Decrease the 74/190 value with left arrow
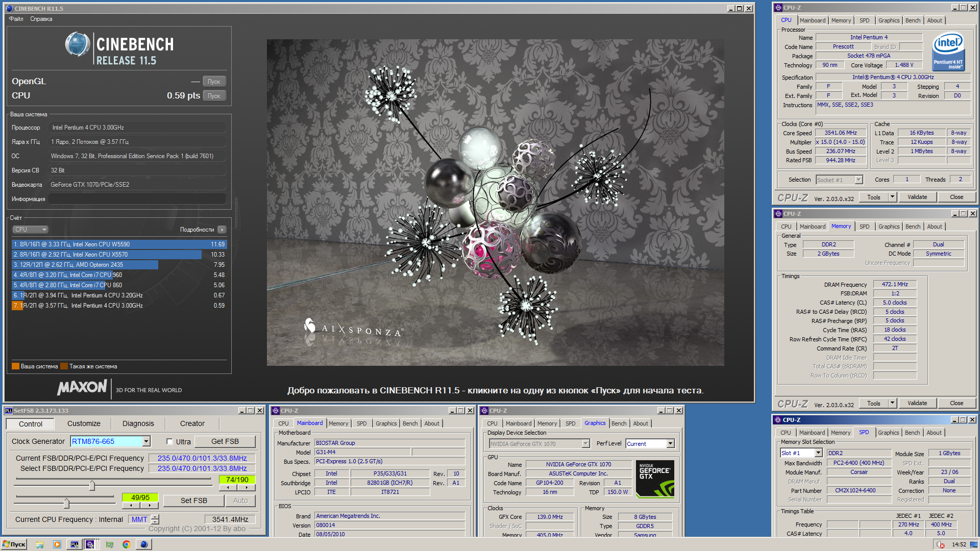 [228, 488]
